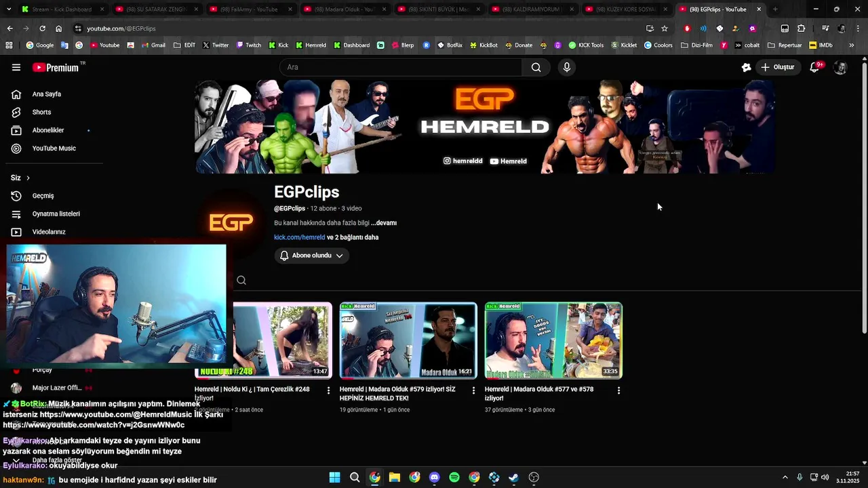Viewport: 868px width, 488px height.
Task: Switch to Madara Olduk browser tab
Action: tap(344, 9)
